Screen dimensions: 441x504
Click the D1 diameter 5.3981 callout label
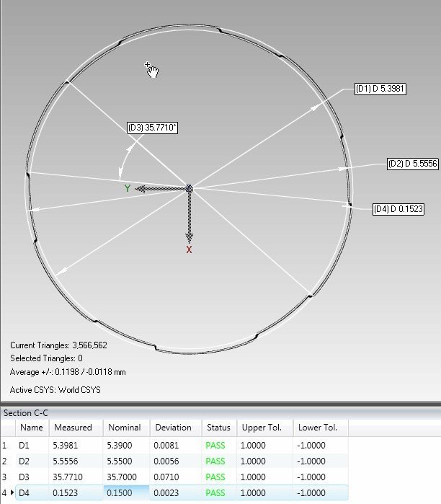point(380,89)
